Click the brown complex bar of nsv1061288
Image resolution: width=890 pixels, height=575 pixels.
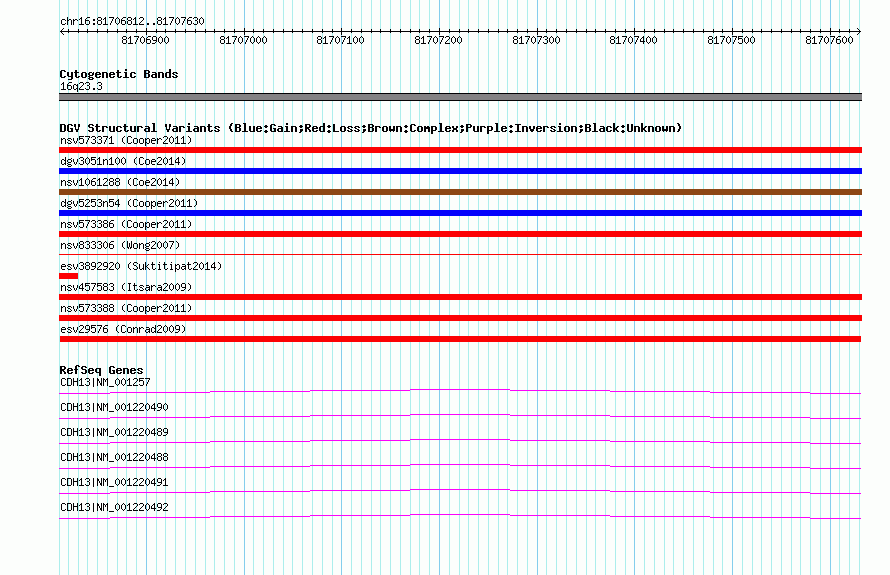tap(460, 192)
